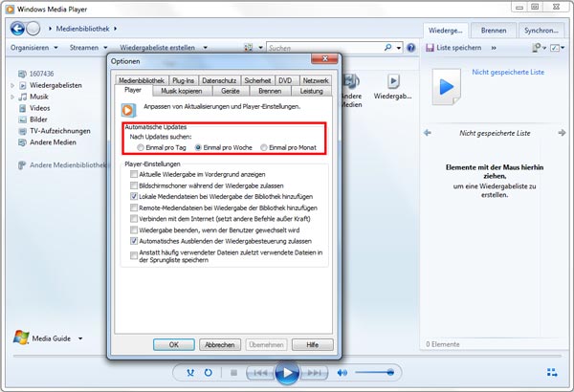
Task: Skip to next track
Action: [315, 373]
